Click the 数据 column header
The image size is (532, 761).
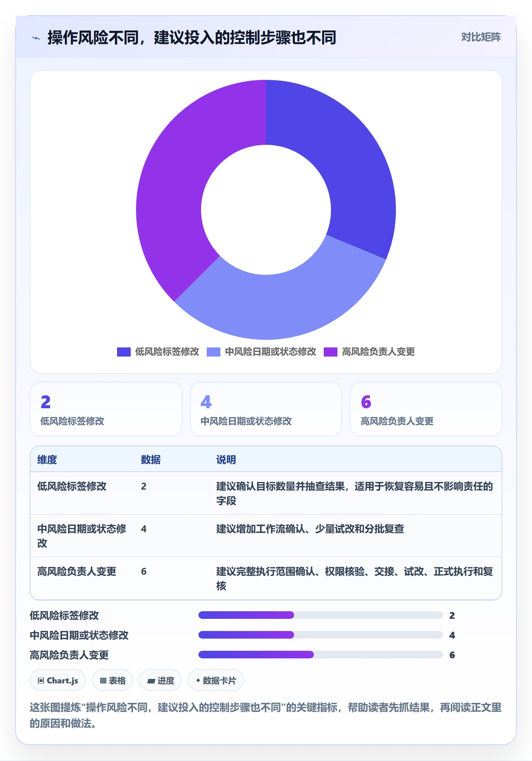tap(151, 460)
